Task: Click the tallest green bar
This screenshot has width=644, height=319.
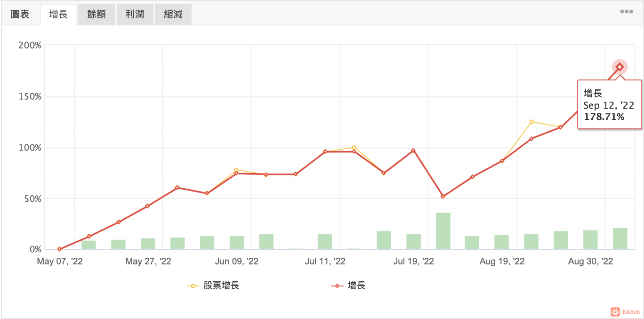Action: [x=443, y=231]
